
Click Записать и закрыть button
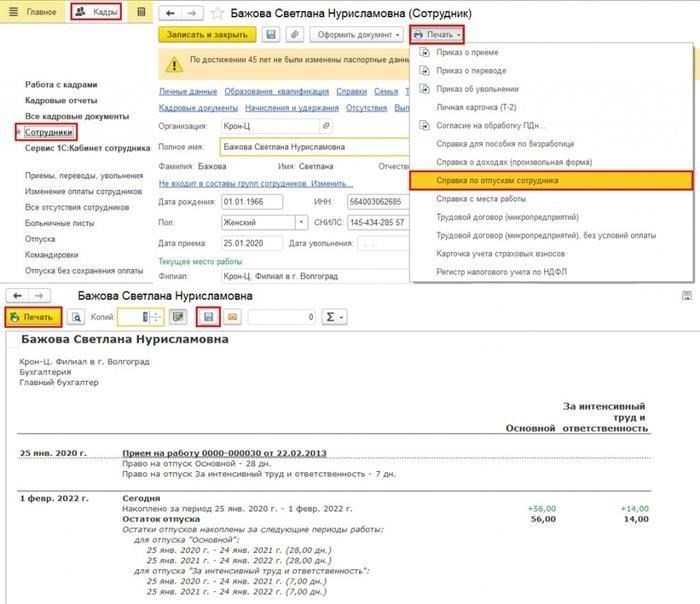pyautogui.click(x=207, y=35)
